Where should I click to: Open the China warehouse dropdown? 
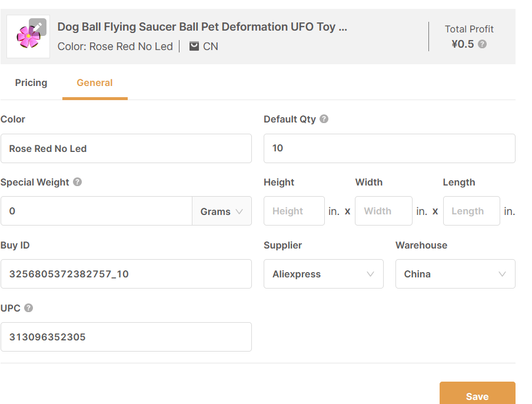point(455,274)
